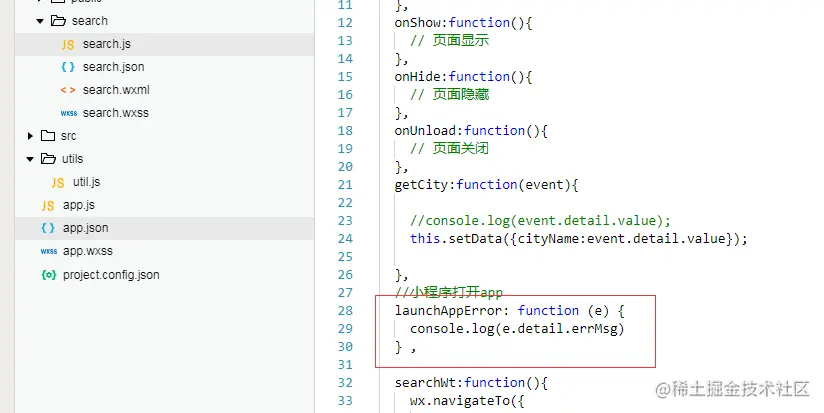Image resolution: width=824 pixels, height=413 pixels.
Task: Select the search folder label
Action: [x=90, y=21]
